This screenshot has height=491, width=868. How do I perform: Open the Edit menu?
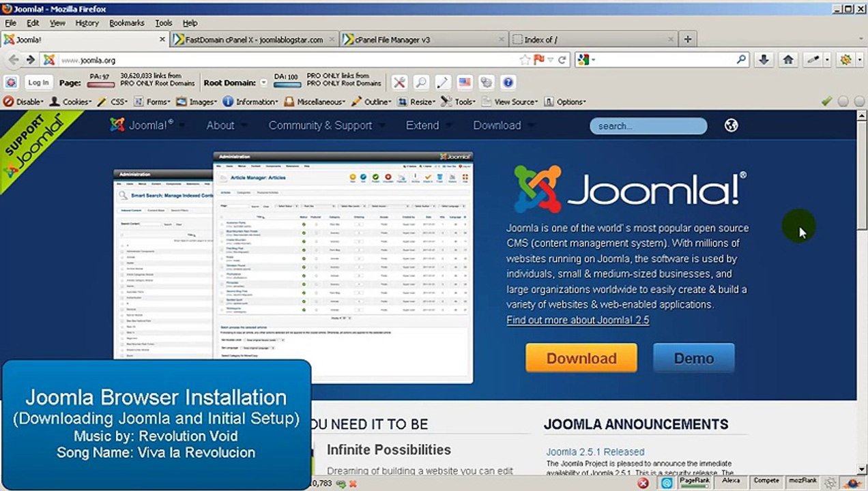(x=33, y=23)
